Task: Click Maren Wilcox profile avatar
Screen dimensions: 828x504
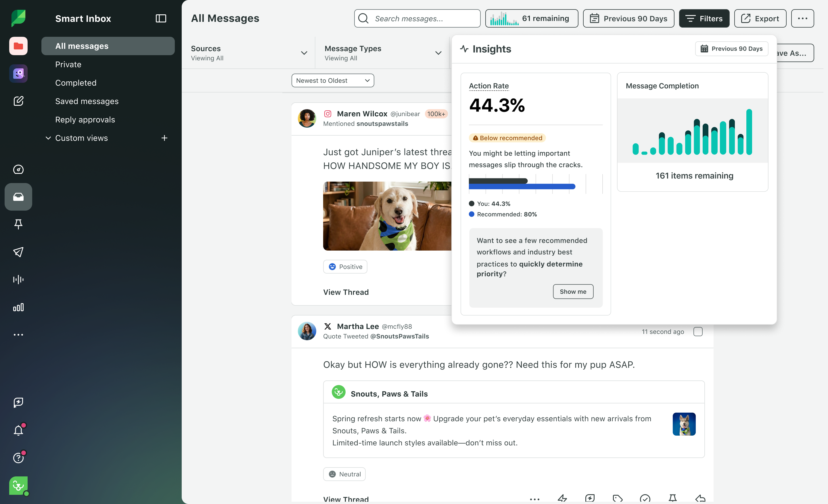Action: (307, 118)
